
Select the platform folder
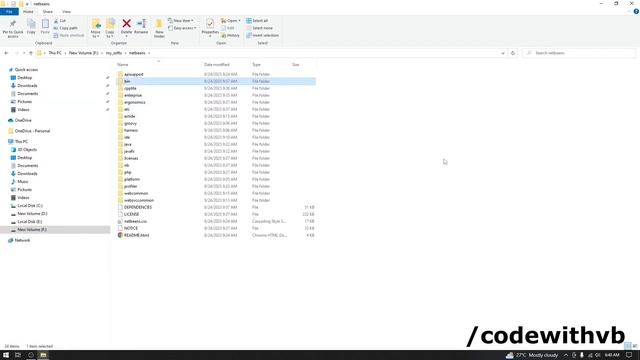[132, 179]
